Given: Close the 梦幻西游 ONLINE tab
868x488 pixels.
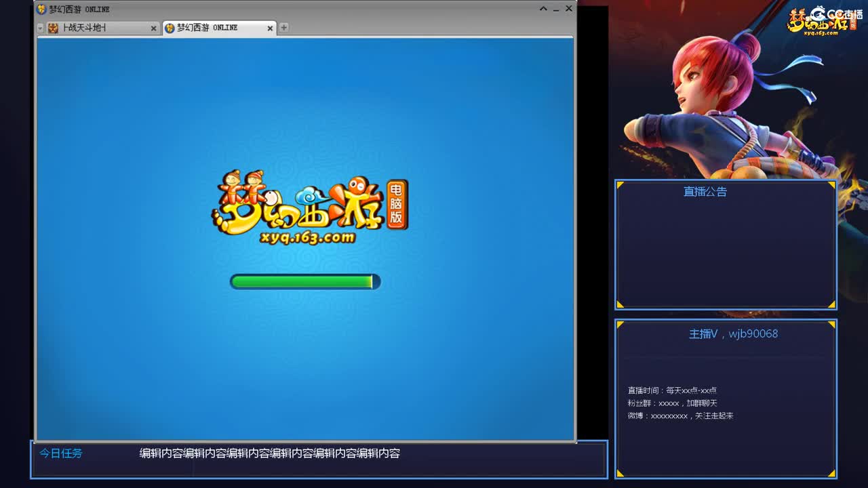Looking at the screenshot, I should pos(270,28).
